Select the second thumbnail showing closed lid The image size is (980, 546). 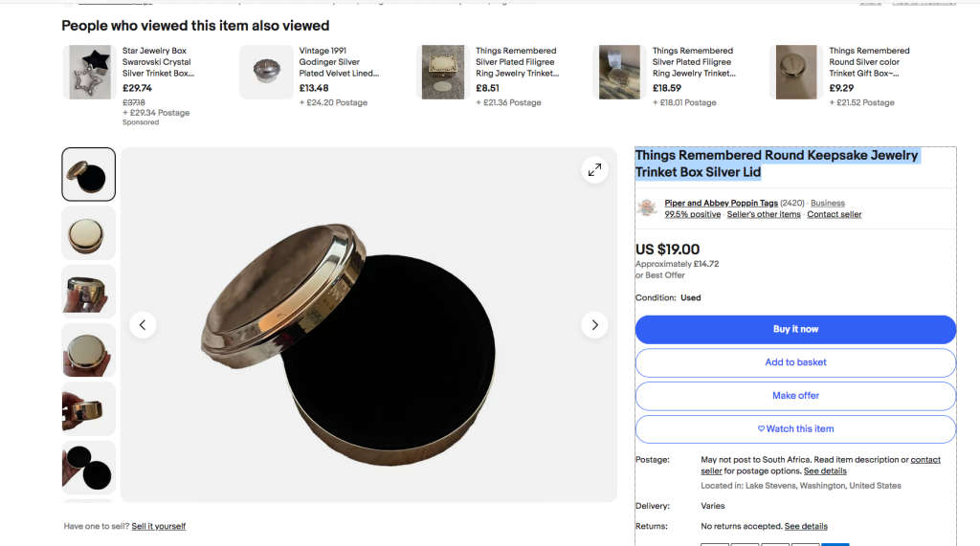click(x=89, y=232)
